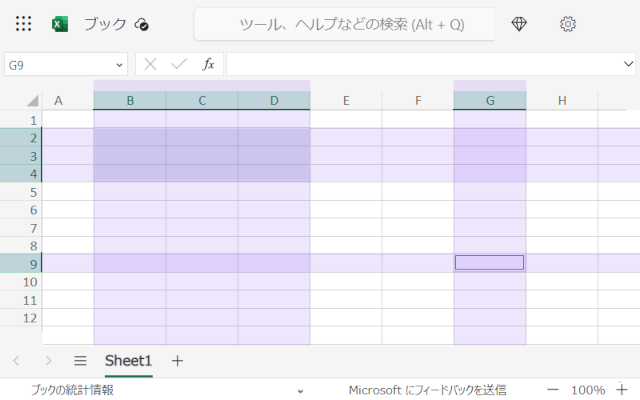
Task: Open the settings gear icon
Action: [x=568, y=24]
